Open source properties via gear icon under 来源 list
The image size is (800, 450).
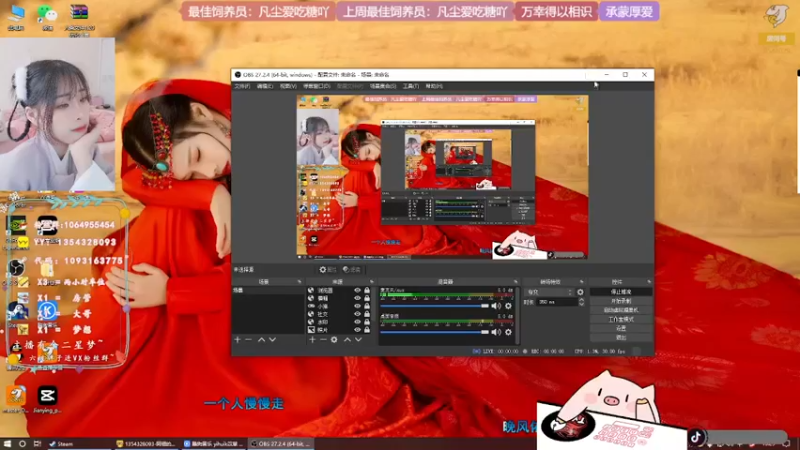coord(334,340)
